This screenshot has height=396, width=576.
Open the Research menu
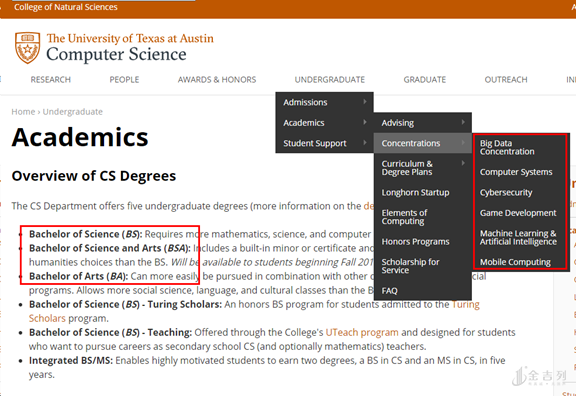pyautogui.click(x=51, y=79)
